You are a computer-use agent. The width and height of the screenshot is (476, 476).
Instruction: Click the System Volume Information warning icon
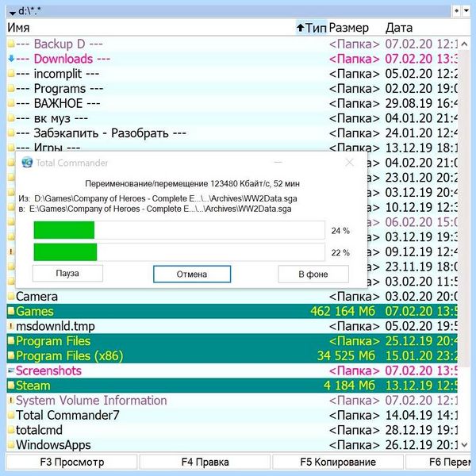(x=11, y=401)
